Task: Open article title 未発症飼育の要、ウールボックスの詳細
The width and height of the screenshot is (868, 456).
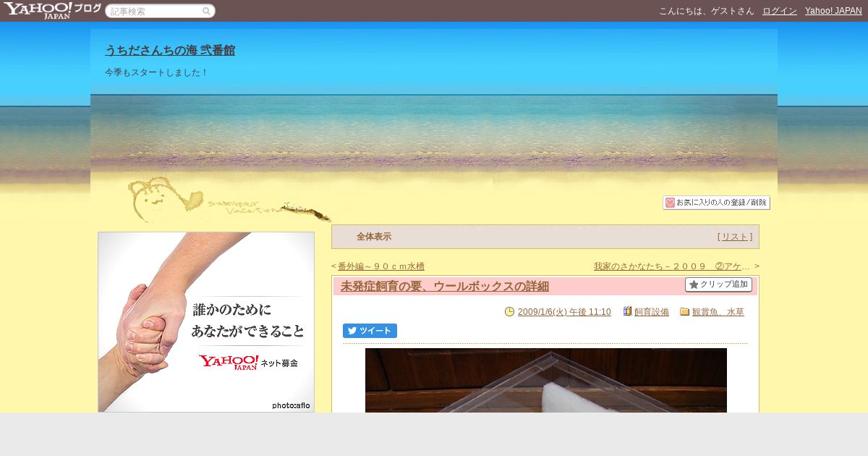Action: (445, 287)
